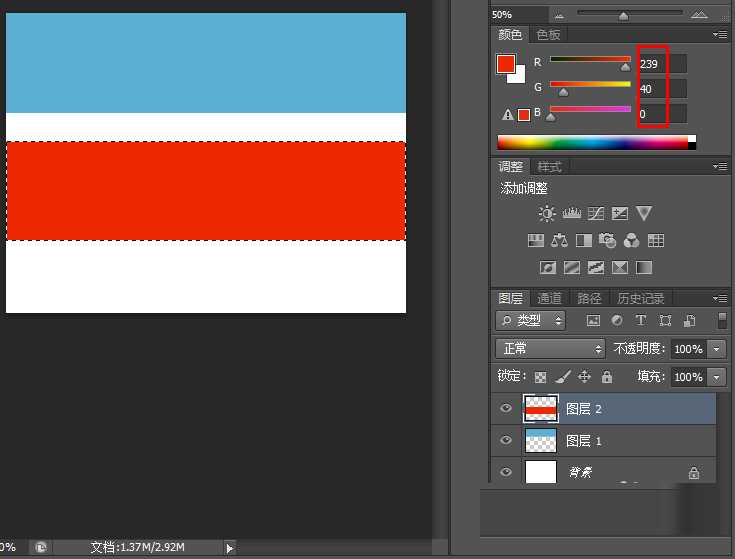Image resolution: width=735 pixels, height=559 pixels.
Task: Add a Photo Filter adjustment
Action: pyautogui.click(x=608, y=240)
